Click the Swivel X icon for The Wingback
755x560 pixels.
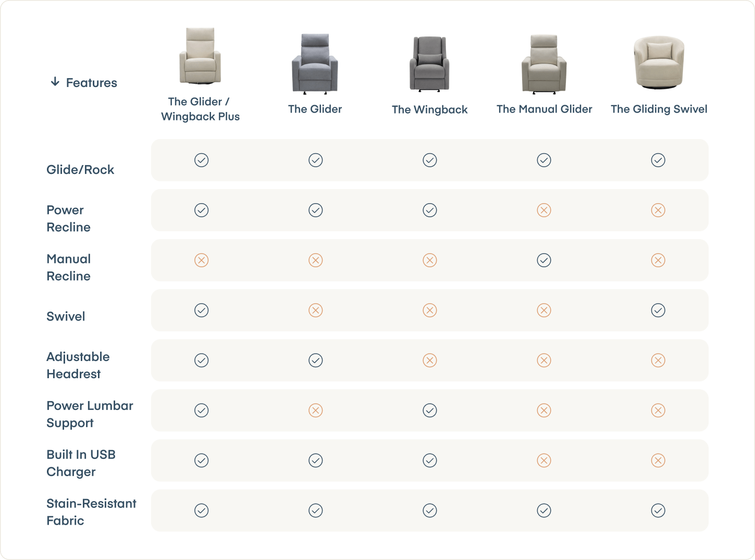click(430, 310)
